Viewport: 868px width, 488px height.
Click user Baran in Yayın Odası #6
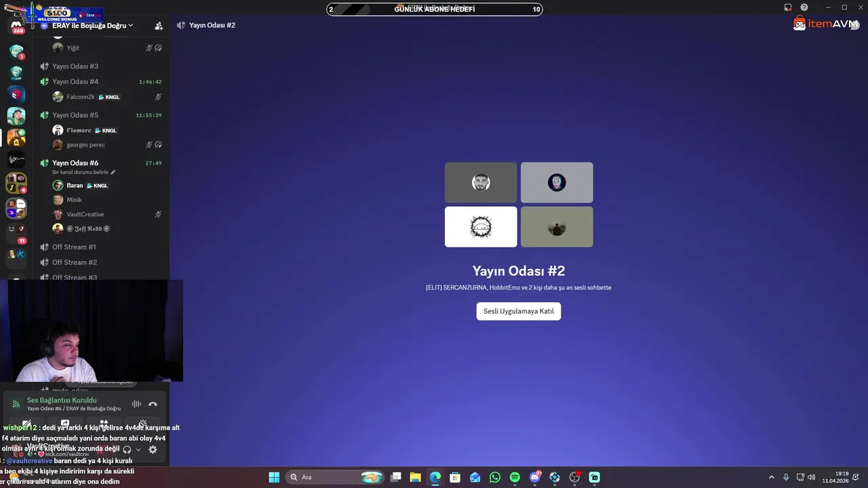(75, 185)
